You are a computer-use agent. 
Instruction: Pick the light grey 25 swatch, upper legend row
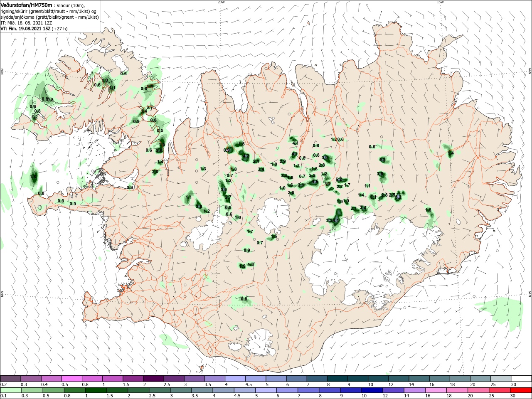tap(501, 379)
